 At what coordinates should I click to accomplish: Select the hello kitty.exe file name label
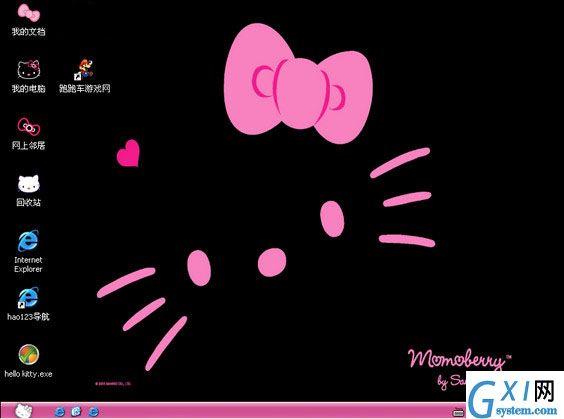pyautogui.click(x=28, y=374)
